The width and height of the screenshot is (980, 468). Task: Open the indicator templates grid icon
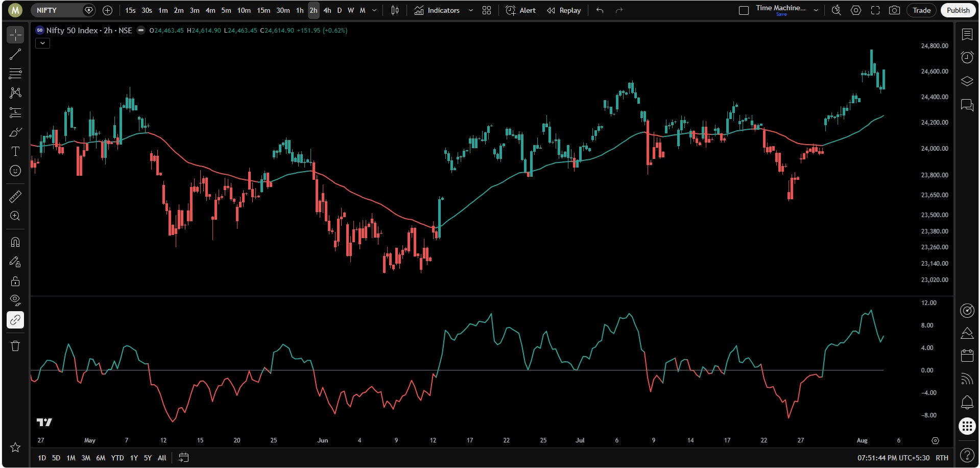coord(487,10)
